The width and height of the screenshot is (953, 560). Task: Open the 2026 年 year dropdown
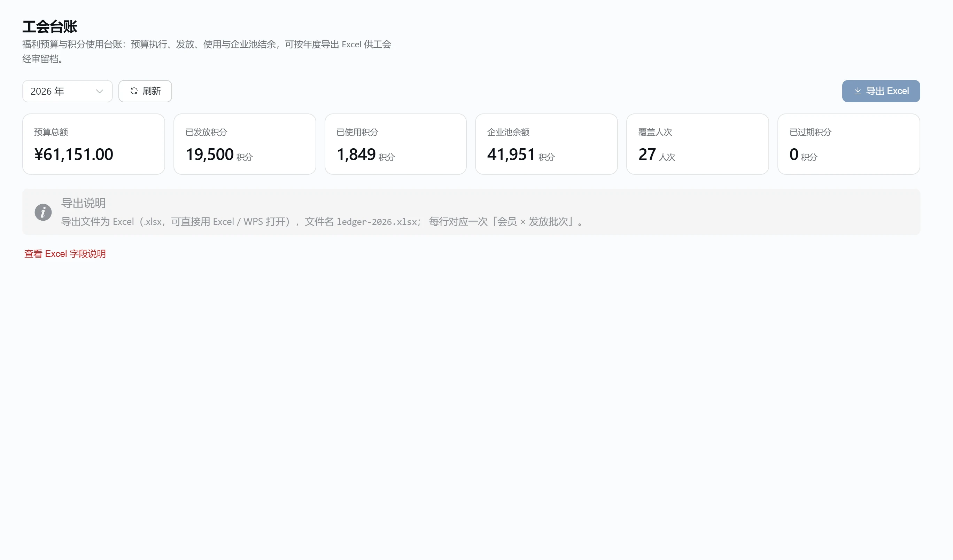[67, 91]
